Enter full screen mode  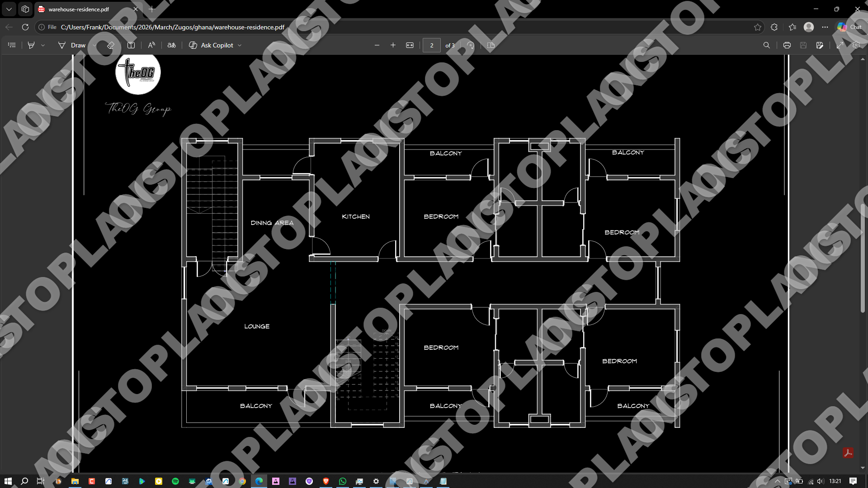(x=840, y=45)
